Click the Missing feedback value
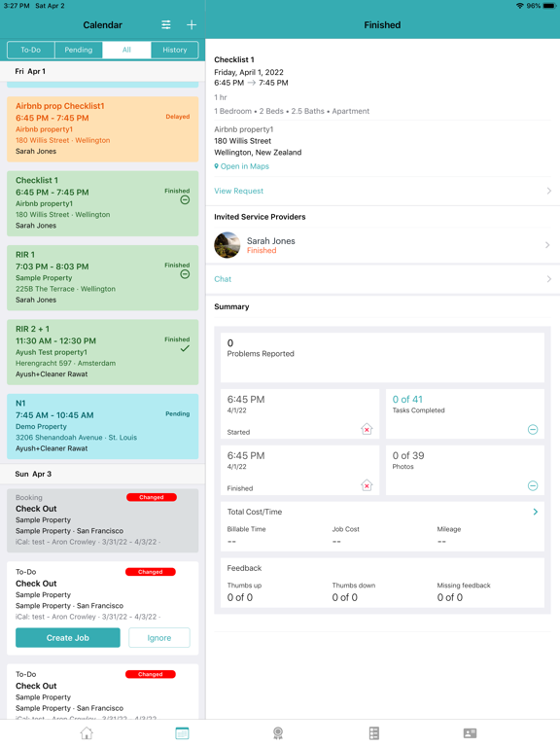Screen dimensions: 560x747 click(x=450, y=597)
